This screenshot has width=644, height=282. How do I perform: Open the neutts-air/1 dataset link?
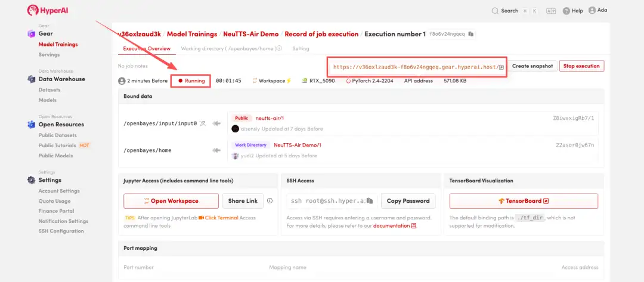tap(270, 118)
